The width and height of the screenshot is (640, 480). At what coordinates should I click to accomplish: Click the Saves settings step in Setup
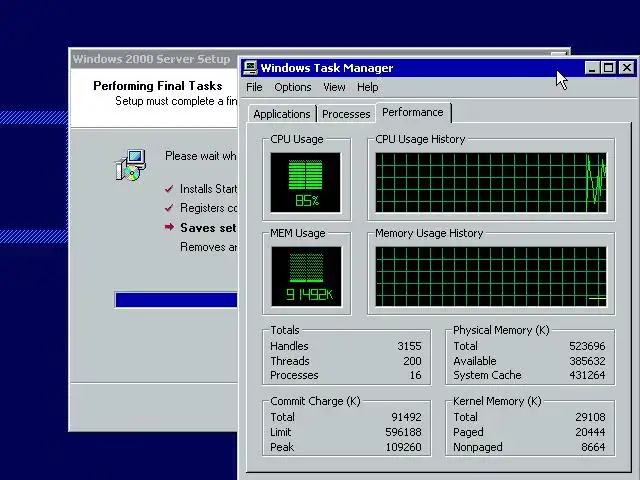coord(208,228)
